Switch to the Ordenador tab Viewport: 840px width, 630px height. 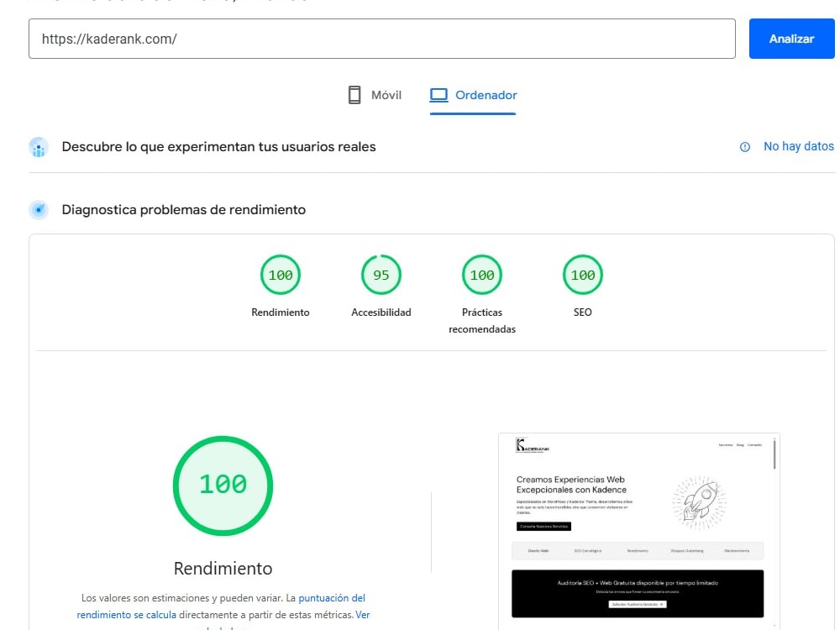[x=473, y=96]
